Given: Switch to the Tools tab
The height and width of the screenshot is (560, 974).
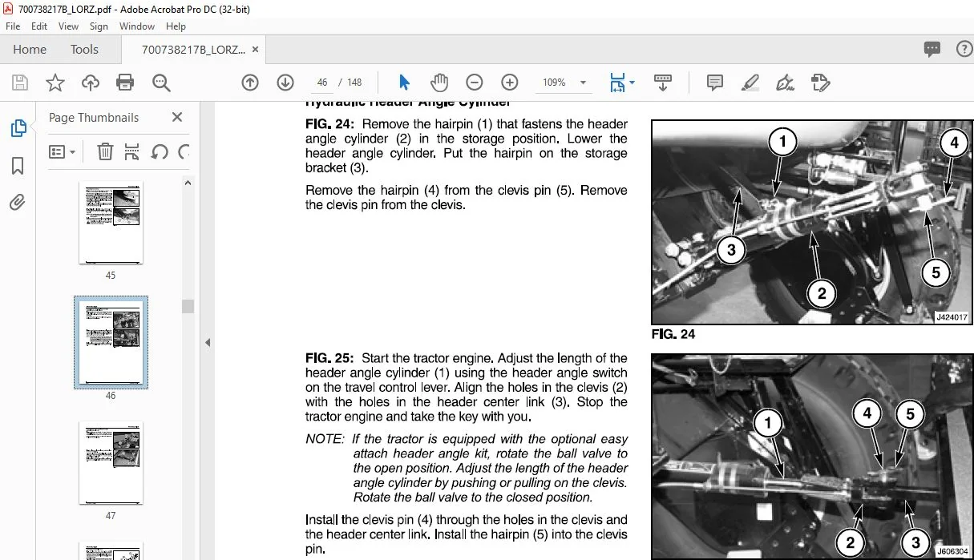Looking at the screenshot, I should click(x=84, y=49).
